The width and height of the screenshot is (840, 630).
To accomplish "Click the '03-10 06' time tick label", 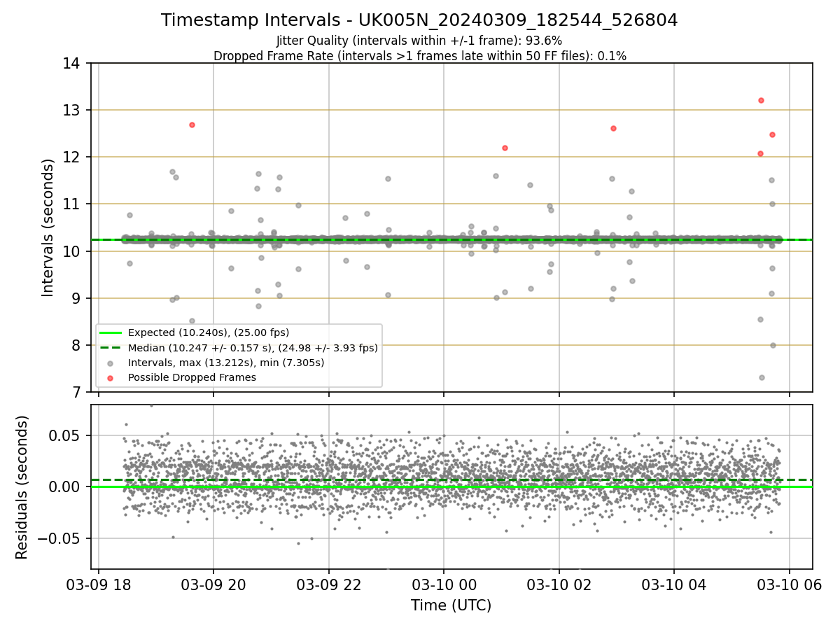I will tap(790, 584).
